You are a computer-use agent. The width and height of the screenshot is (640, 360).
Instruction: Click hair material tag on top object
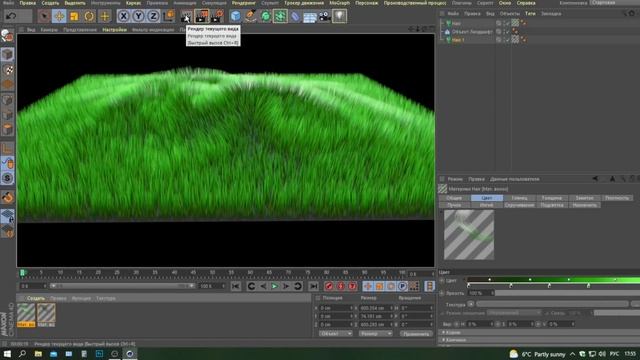[x=516, y=23]
